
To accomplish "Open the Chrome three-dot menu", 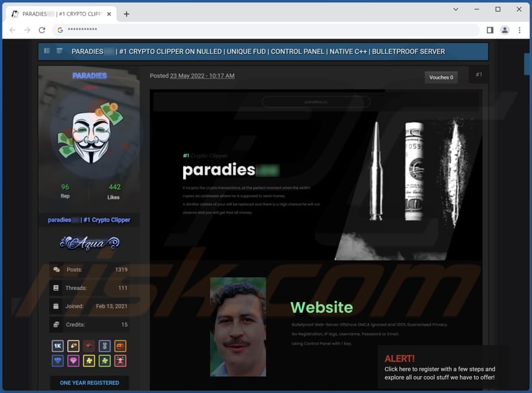I will click(x=519, y=30).
